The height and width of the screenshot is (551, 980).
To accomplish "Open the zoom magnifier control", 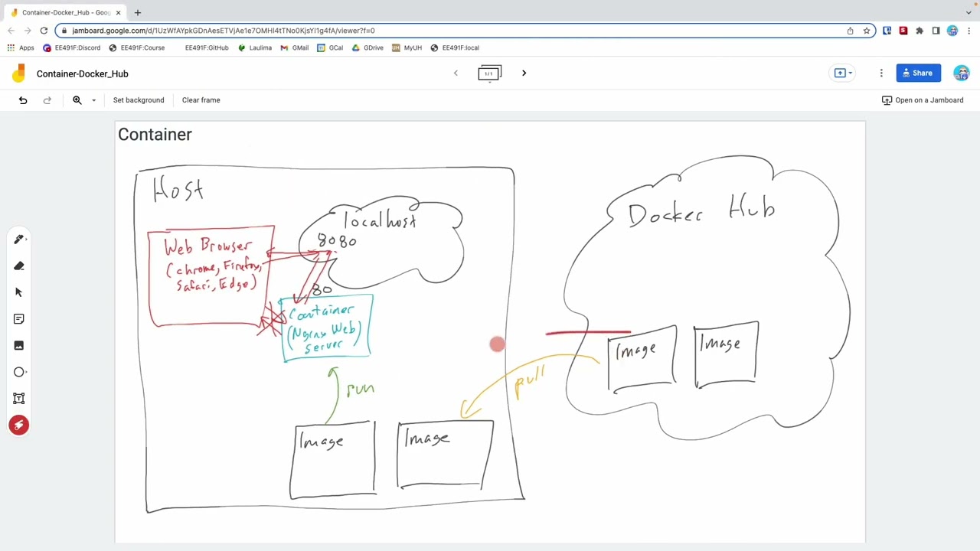I will [x=77, y=100].
